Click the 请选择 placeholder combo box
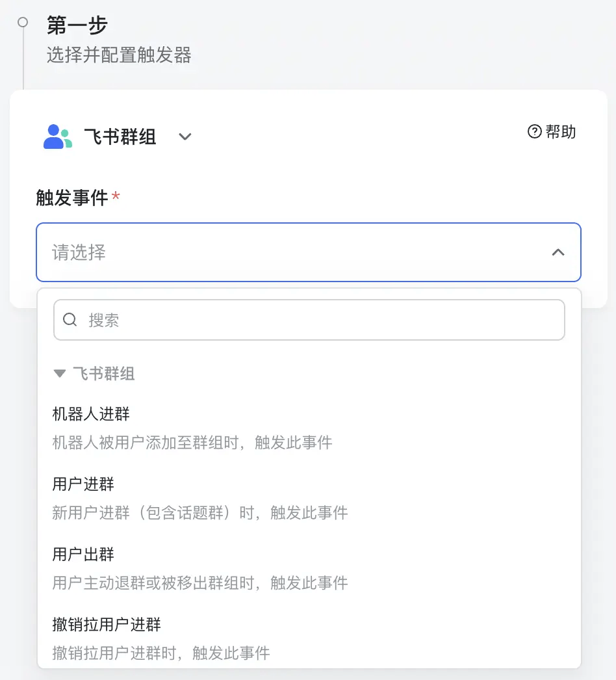 coord(309,252)
